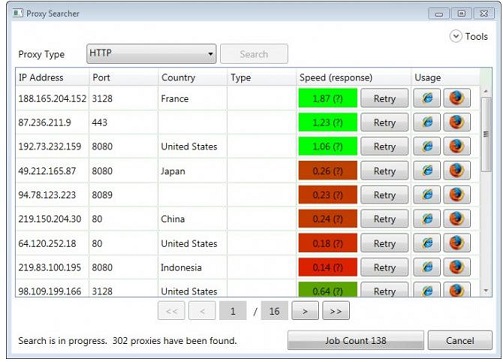Screen dimensions: 503x362
Task: Click the current page number field
Action: [233, 311]
